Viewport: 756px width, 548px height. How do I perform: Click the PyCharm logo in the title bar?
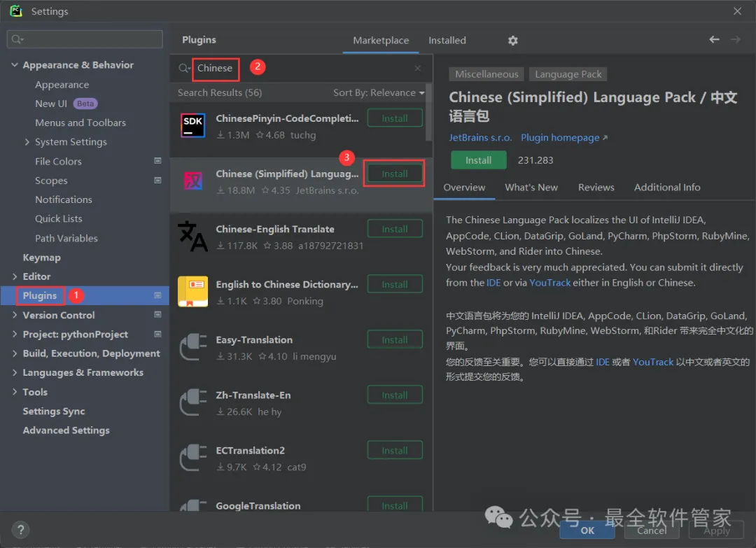click(16, 10)
